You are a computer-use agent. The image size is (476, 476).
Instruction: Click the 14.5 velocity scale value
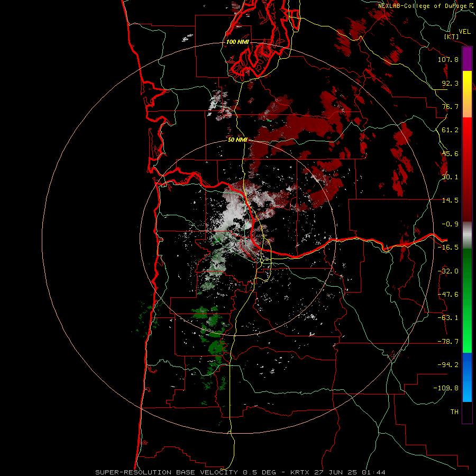click(x=450, y=200)
